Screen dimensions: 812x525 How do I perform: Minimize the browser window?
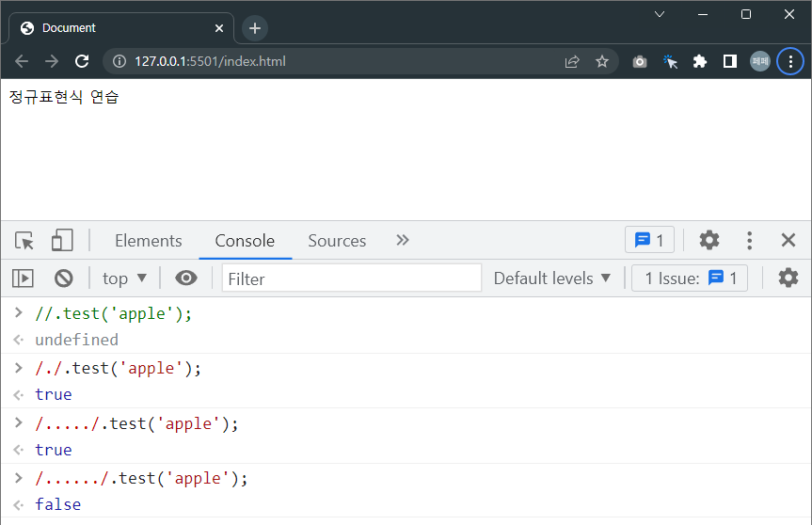coord(703,14)
